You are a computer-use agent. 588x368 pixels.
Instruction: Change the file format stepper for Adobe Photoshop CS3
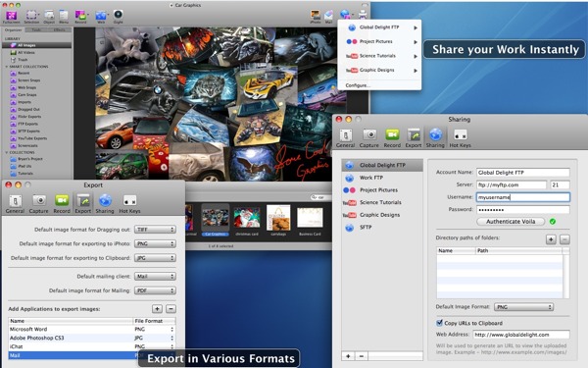pos(171,338)
